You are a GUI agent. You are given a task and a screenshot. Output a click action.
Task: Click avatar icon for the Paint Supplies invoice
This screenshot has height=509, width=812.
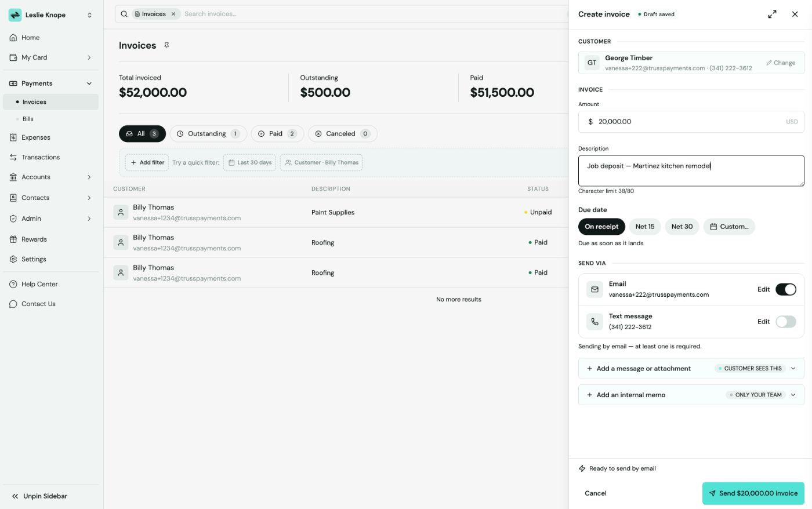(121, 212)
